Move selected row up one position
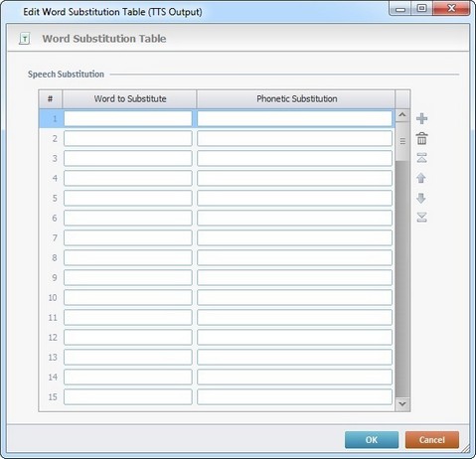Viewport: 476px width, 459px height. (x=421, y=178)
